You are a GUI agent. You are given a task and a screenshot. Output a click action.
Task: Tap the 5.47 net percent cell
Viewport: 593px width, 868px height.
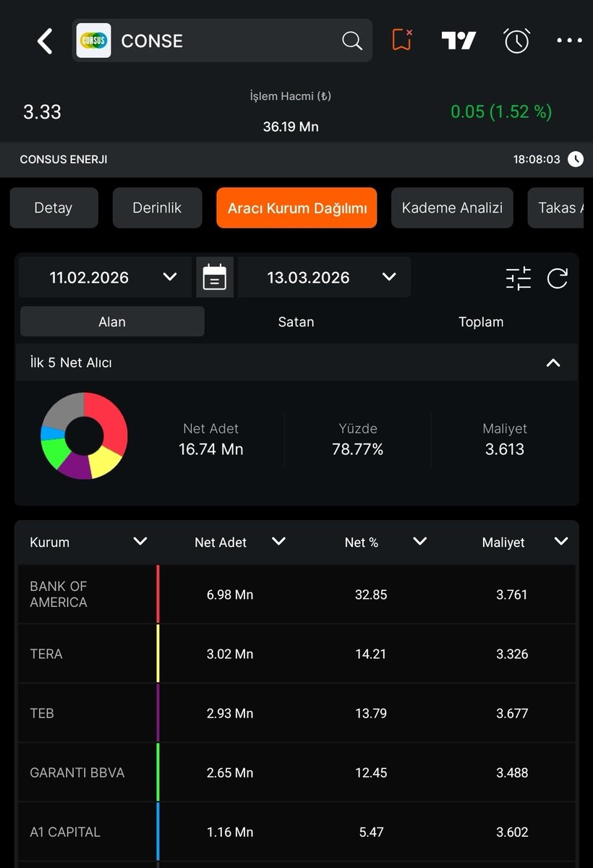[x=371, y=832]
